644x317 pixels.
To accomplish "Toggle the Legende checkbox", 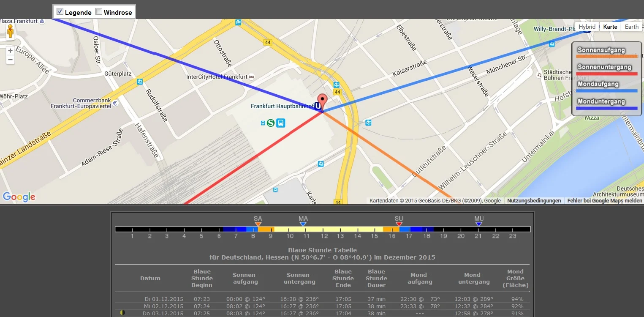I will 60,12.
